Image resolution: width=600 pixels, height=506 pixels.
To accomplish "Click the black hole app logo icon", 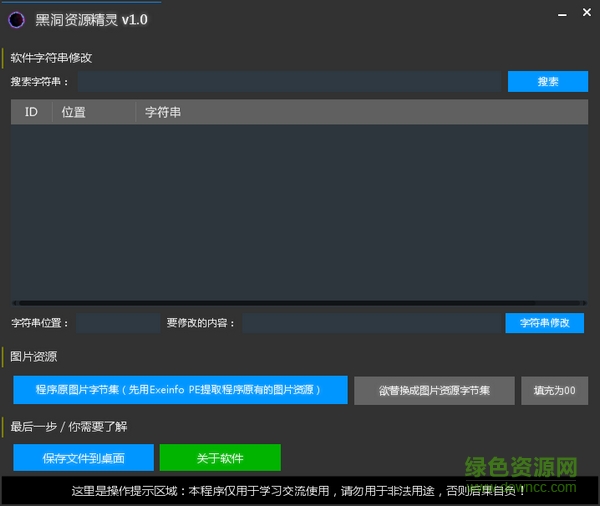I will [x=16, y=20].
